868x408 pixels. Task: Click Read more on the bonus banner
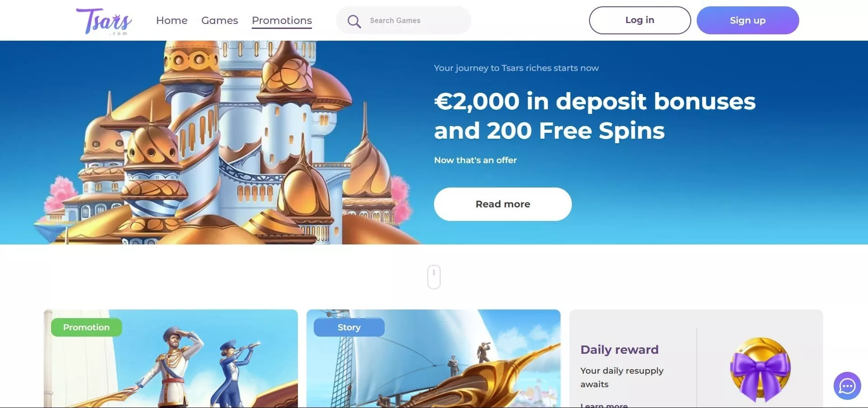503,204
